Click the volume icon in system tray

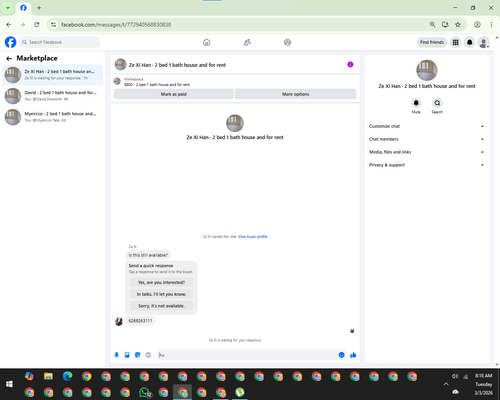coord(454,376)
